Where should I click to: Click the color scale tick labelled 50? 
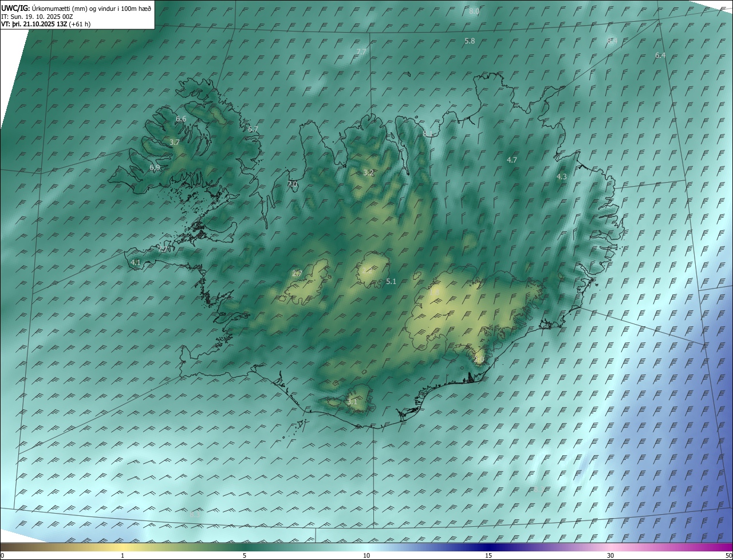pyautogui.click(x=728, y=555)
